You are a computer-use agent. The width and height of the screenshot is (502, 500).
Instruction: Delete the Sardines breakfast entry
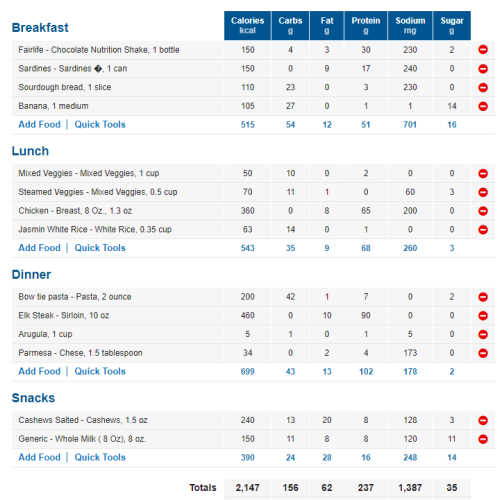click(483, 69)
